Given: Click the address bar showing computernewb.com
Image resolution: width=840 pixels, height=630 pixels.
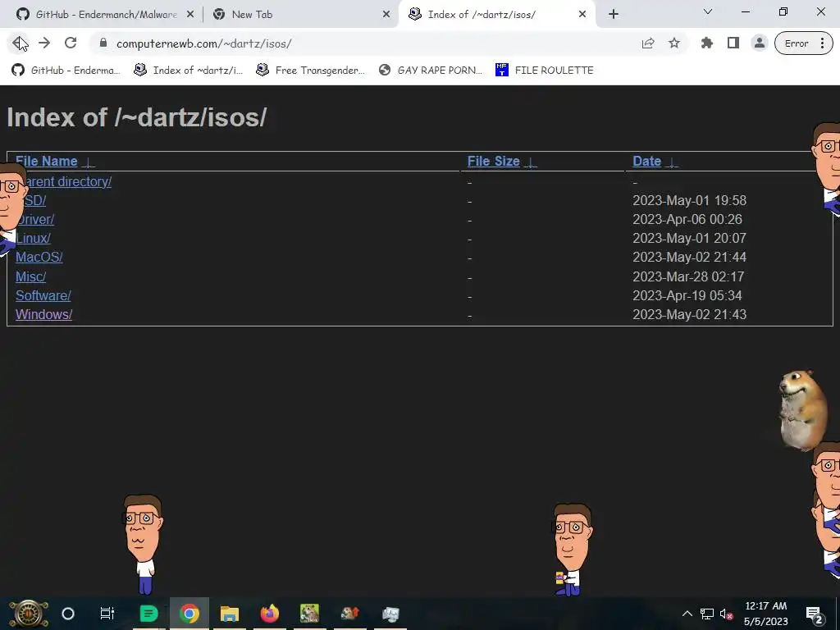Looking at the screenshot, I should click(364, 43).
